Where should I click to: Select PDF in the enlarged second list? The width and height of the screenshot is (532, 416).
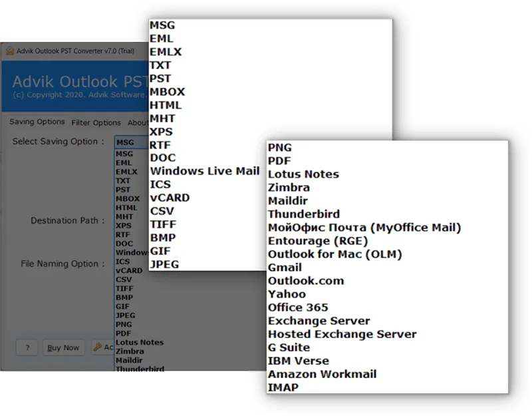click(x=279, y=160)
